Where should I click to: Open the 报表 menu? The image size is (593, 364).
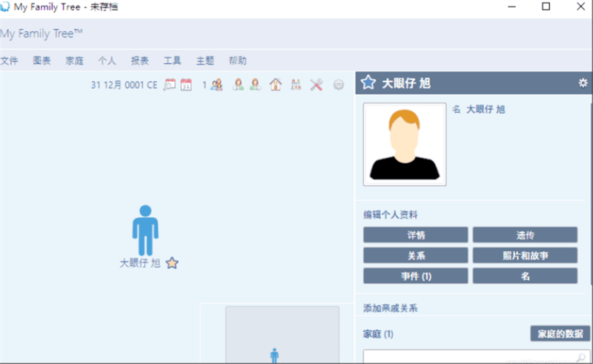(139, 61)
